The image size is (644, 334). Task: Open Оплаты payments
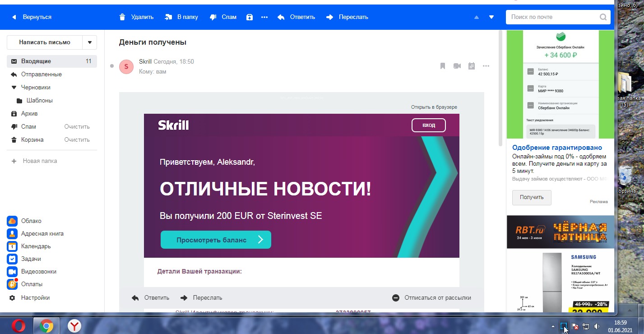click(25, 284)
